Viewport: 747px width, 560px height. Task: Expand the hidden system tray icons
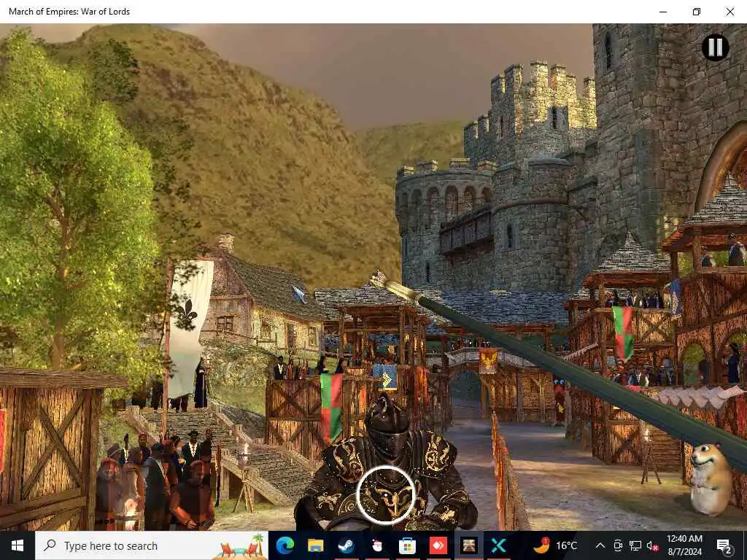tap(600, 545)
